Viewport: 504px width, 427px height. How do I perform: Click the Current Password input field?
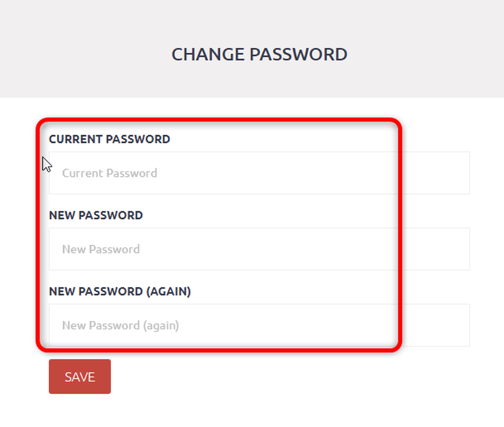coord(258,173)
